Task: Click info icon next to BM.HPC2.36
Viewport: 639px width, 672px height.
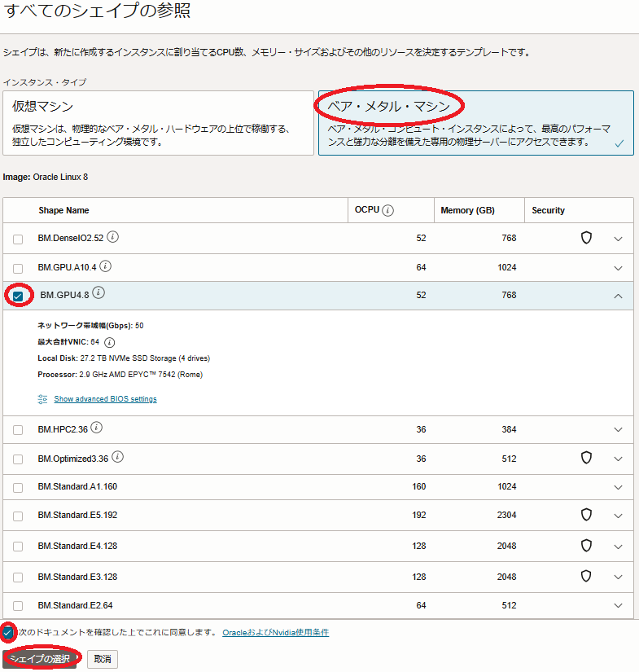Action: (x=97, y=428)
